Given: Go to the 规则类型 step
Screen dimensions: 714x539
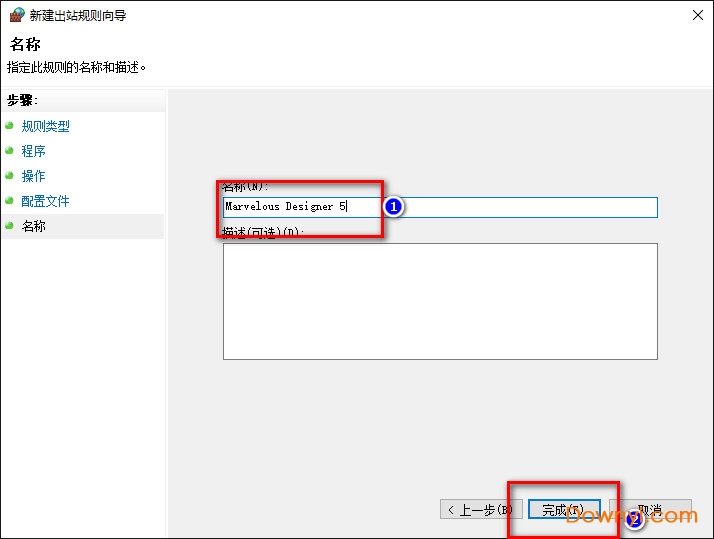Looking at the screenshot, I should (x=46, y=126).
